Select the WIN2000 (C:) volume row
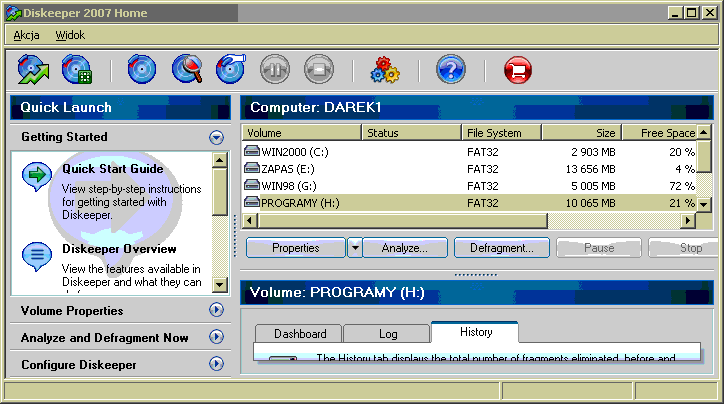Image resolution: width=724 pixels, height=404 pixels. [469, 152]
